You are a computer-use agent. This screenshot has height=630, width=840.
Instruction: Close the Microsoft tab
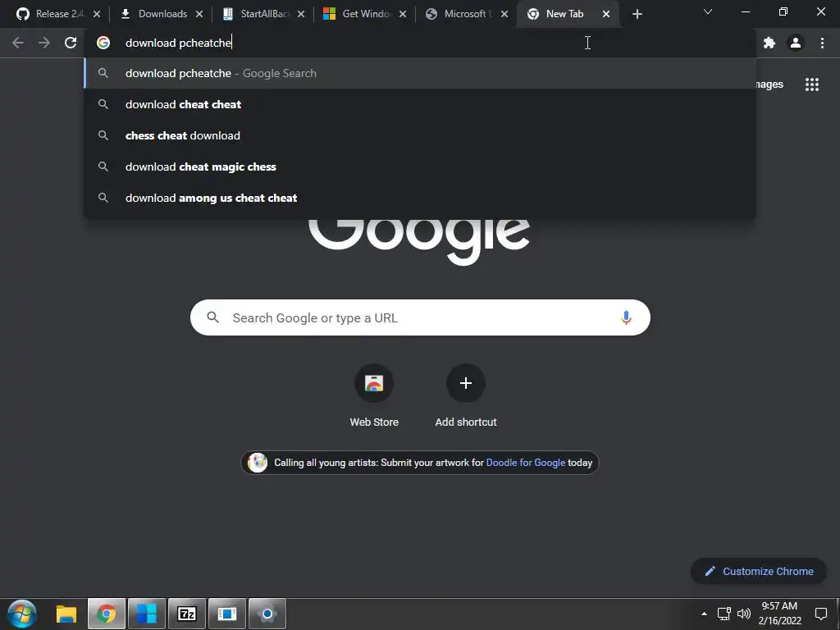click(x=504, y=14)
